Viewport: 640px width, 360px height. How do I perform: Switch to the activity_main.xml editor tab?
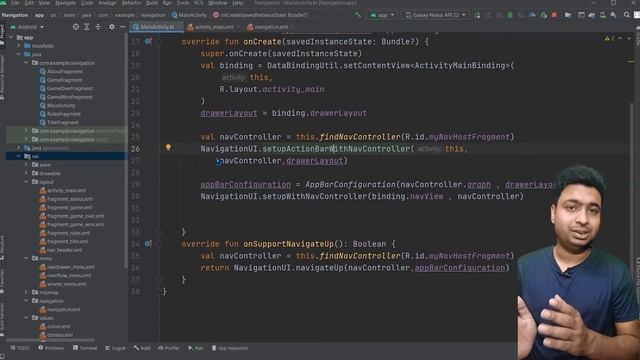click(213, 27)
